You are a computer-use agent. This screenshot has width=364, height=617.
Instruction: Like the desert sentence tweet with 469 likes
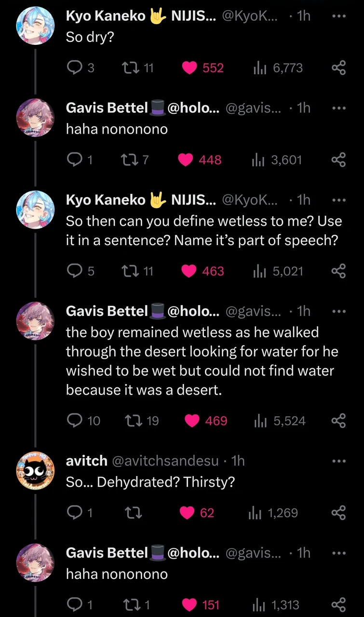pos(192,421)
